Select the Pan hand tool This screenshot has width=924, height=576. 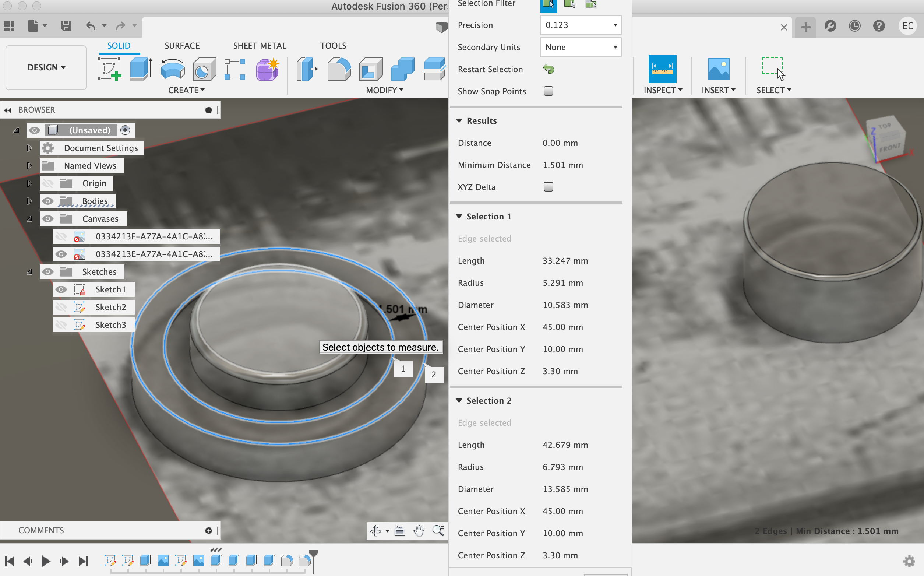tap(419, 530)
